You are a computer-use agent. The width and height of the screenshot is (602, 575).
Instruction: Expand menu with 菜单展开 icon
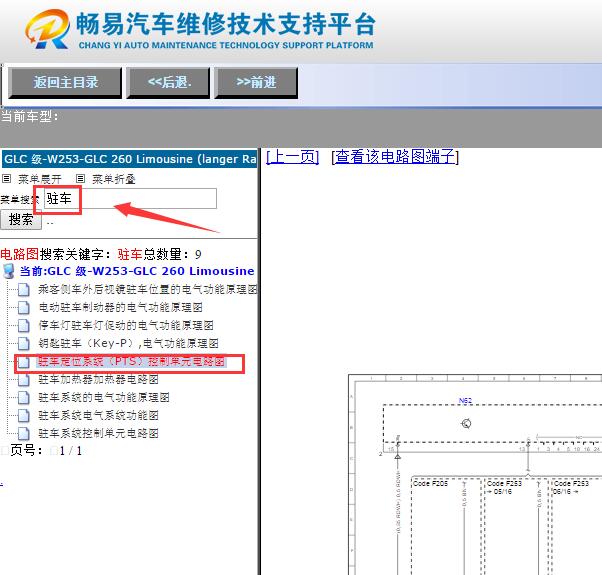click(7, 178)
